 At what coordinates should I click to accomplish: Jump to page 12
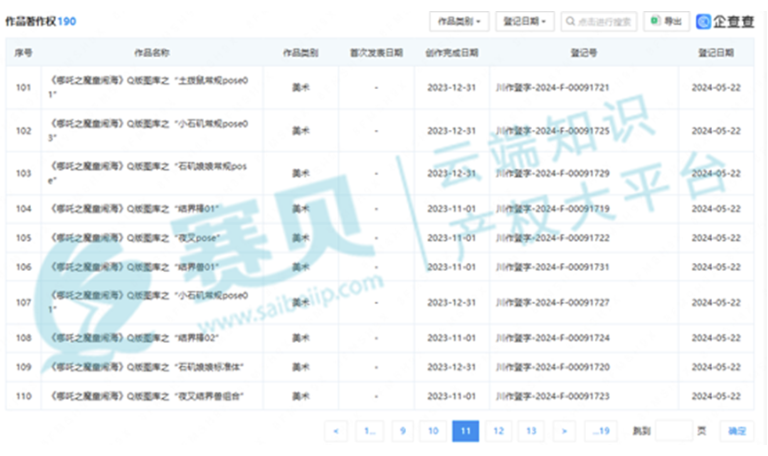pyautogui.click(x=498, y=431)
